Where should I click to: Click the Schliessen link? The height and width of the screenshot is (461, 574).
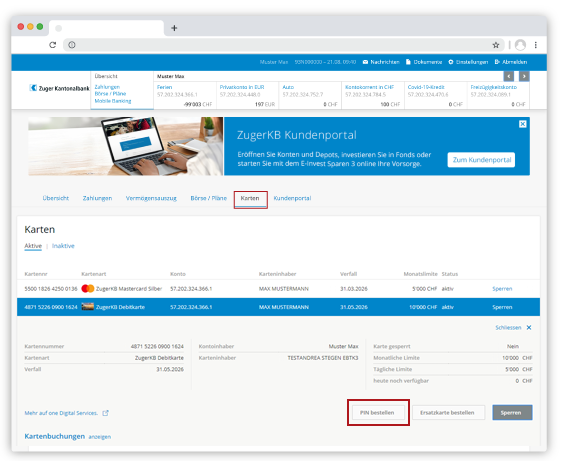click(x=508, y=327)
